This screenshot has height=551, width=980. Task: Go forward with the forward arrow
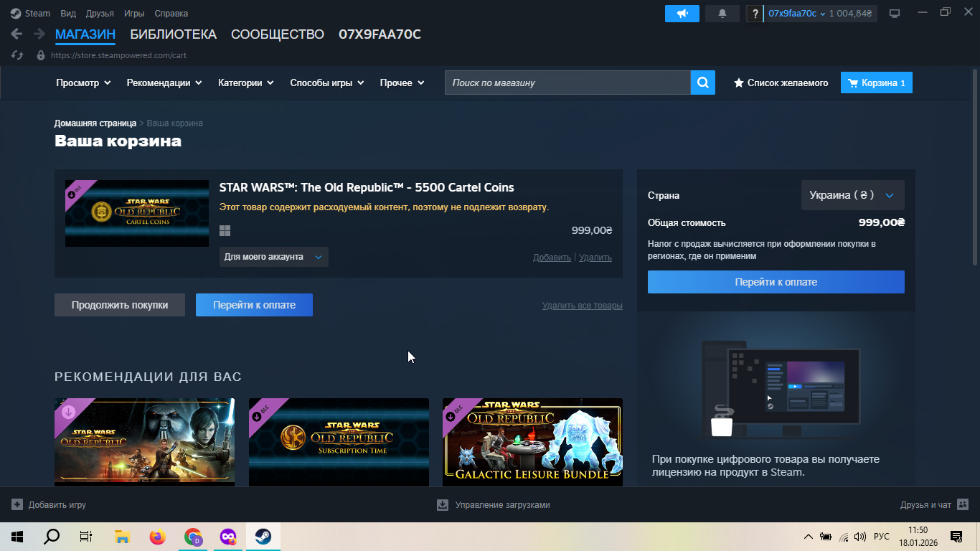point(39,34)
